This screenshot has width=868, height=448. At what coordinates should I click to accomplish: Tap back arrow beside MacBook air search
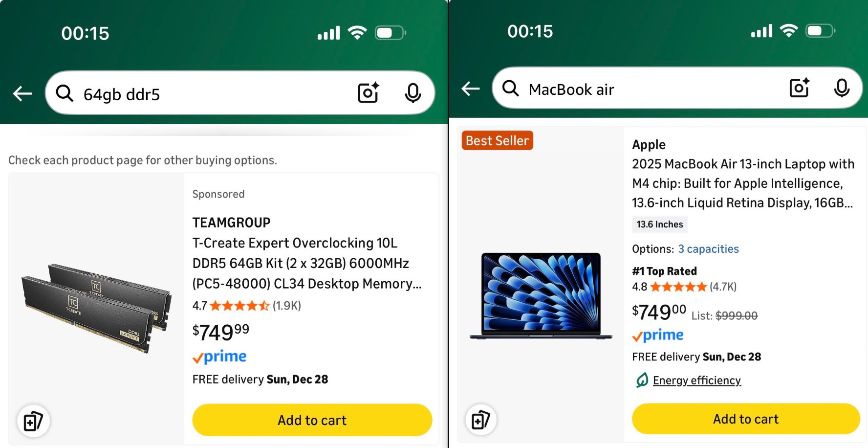(x=471, y=89)
